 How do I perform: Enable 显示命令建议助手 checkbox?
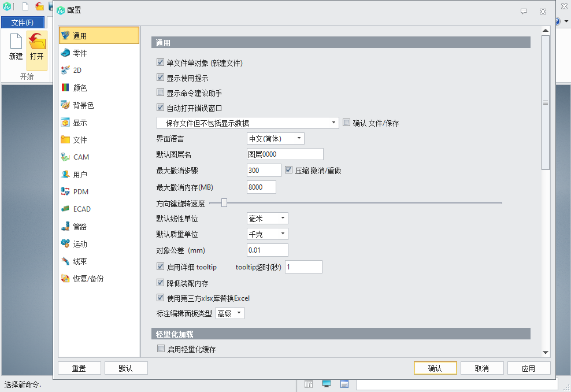(161, 93)
